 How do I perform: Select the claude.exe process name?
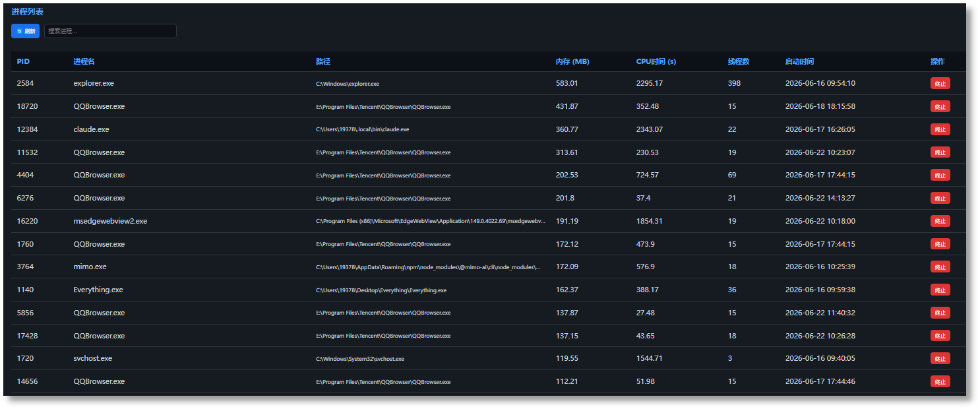click(x=91, y=129)
